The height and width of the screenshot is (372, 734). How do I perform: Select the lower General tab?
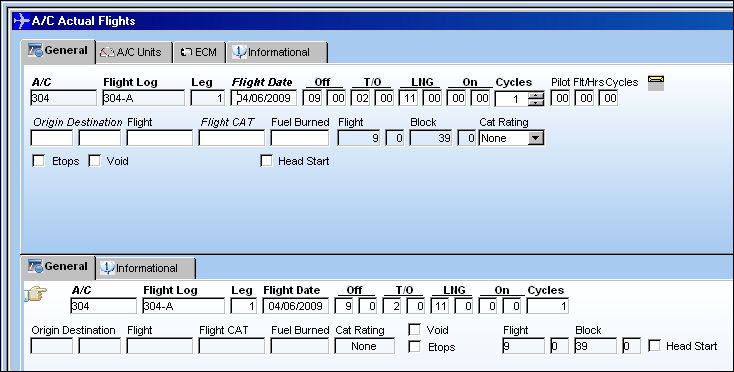click(x=59, y=267)
